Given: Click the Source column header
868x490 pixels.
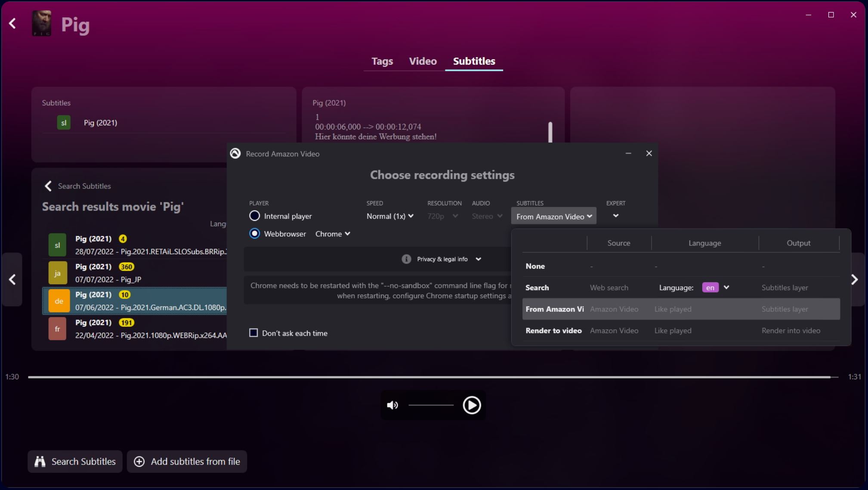Looking at the screenshot, I should (x=619, y=243).
